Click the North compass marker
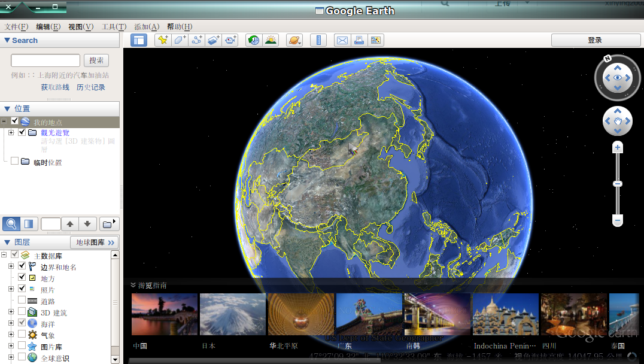This screenshot has height=364, width=644. pos(607,58)
